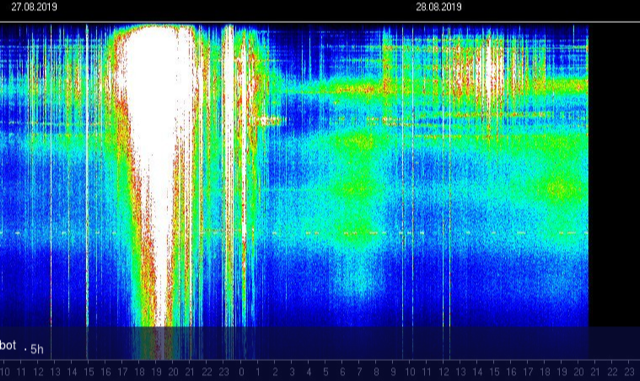Image resolution: width=640 pixels, height=381 pixels.
Task: Select the single-digit "9" hour tick label
Action: coord(393,372)
